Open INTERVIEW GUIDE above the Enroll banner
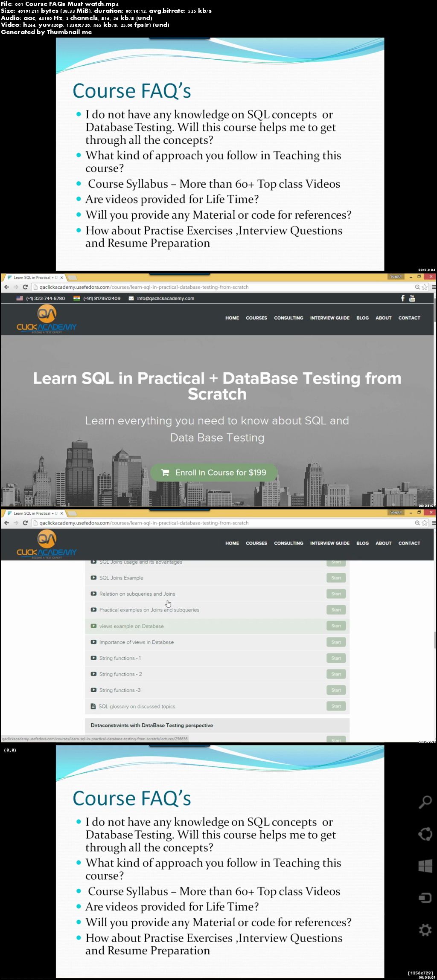437x980 pixels. click(x=330, y=318)
